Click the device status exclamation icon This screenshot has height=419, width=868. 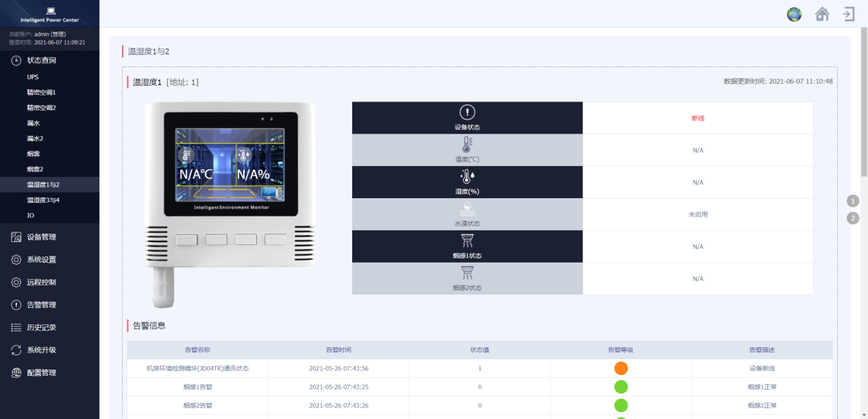click(x=467, y=113)
